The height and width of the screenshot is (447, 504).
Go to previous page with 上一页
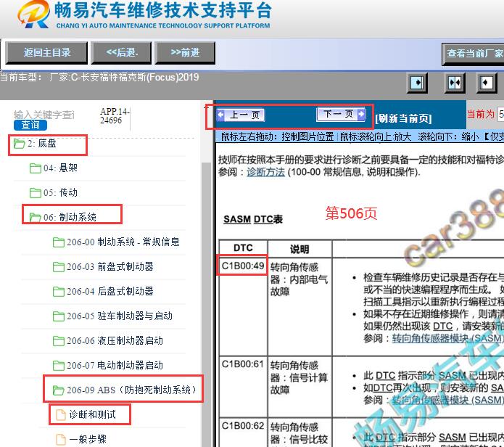[241, 115]
